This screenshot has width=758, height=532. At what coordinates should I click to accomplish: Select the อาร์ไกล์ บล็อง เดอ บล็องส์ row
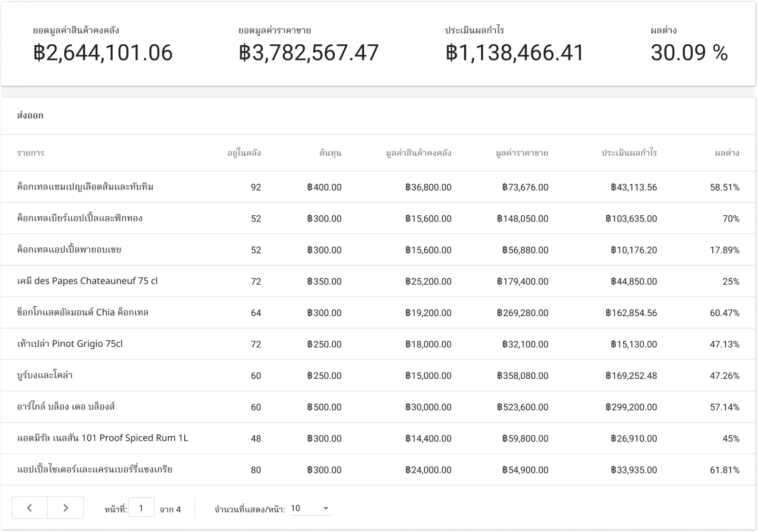pyautogui.click(x=66, y=407)
